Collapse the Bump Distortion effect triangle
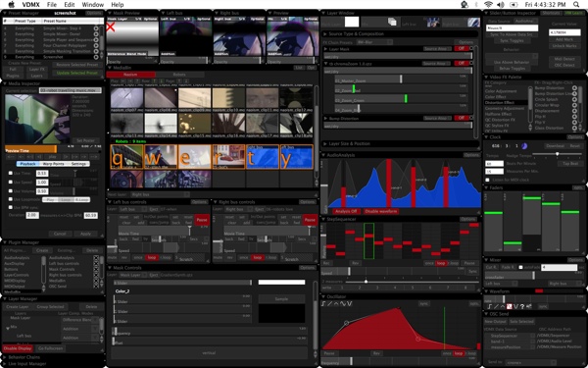The height and width of the screenshot is (368, 588). 325,119
